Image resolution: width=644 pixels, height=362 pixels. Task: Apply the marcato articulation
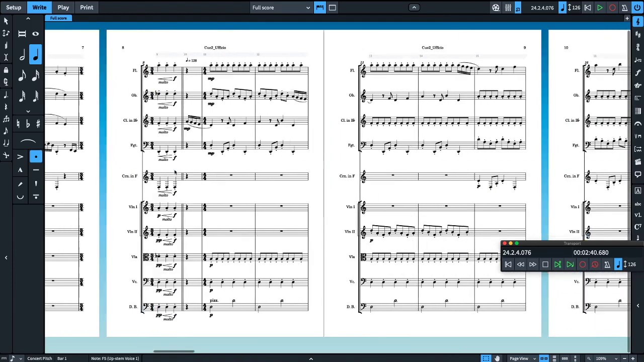point(20,170)
